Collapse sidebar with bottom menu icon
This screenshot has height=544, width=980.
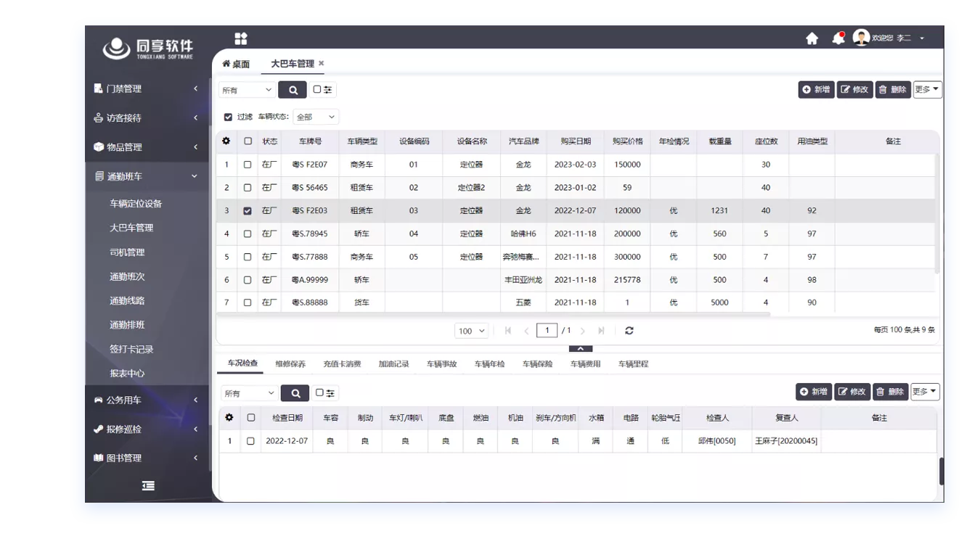point(147,486)
